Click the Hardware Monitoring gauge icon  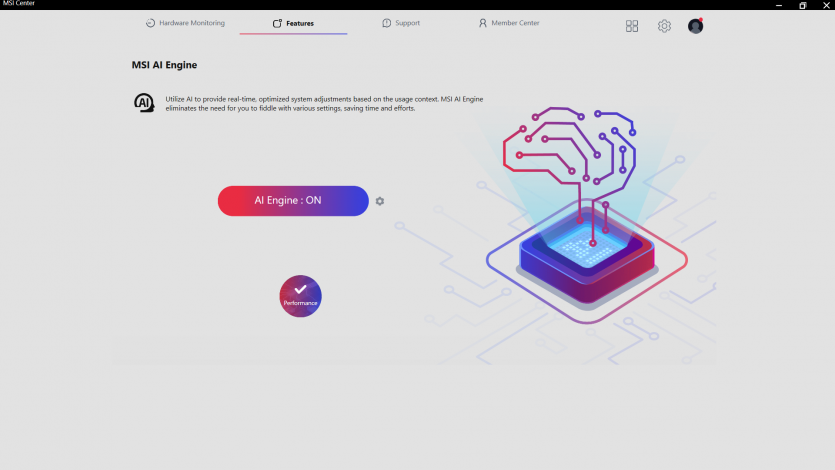150,23
